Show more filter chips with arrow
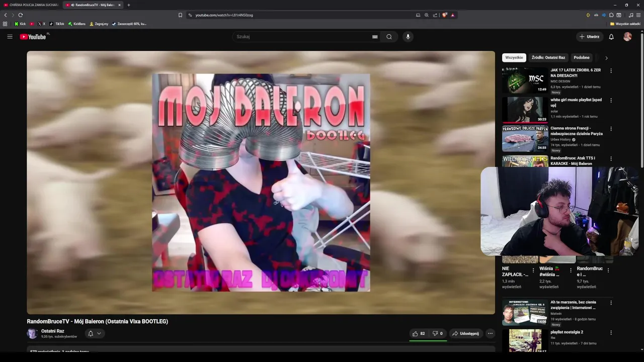 (x=606, y=58)
